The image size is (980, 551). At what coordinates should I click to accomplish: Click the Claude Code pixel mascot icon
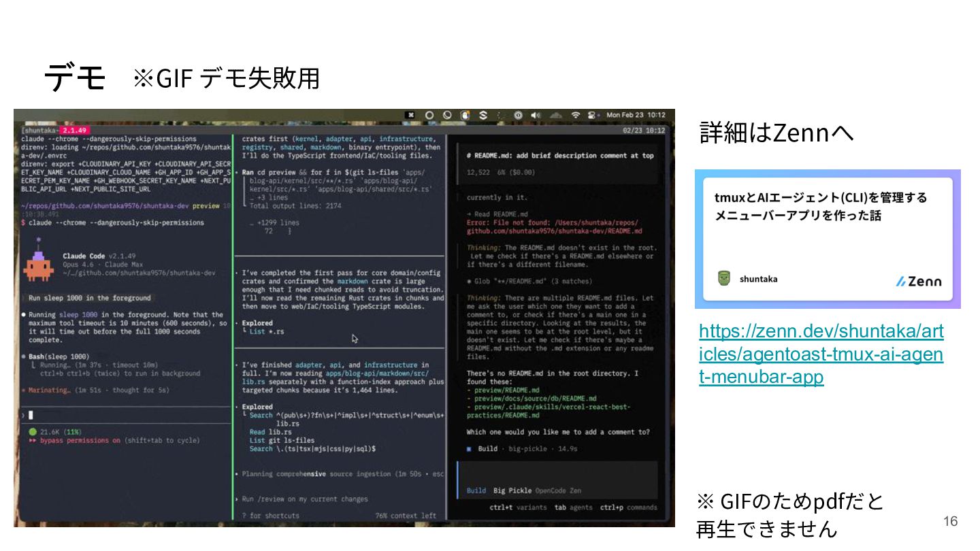(38, 261)
